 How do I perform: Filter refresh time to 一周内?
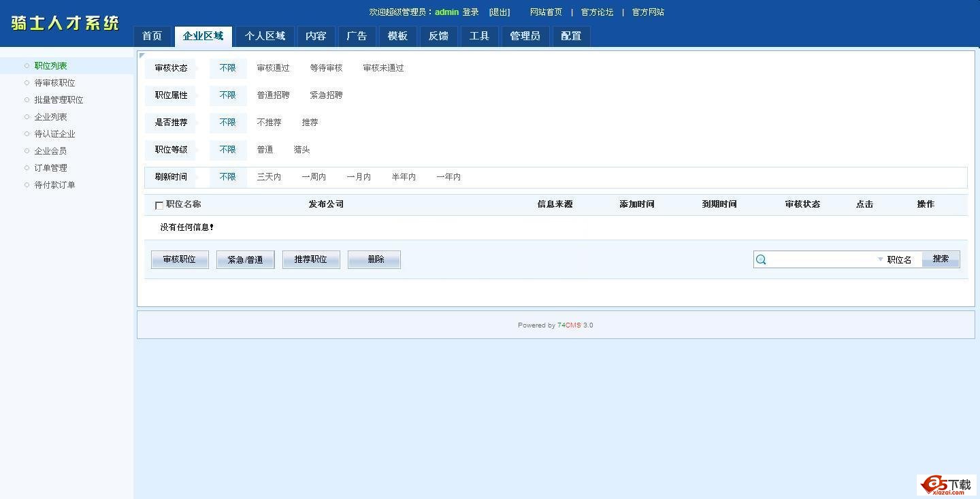[314, 177]
